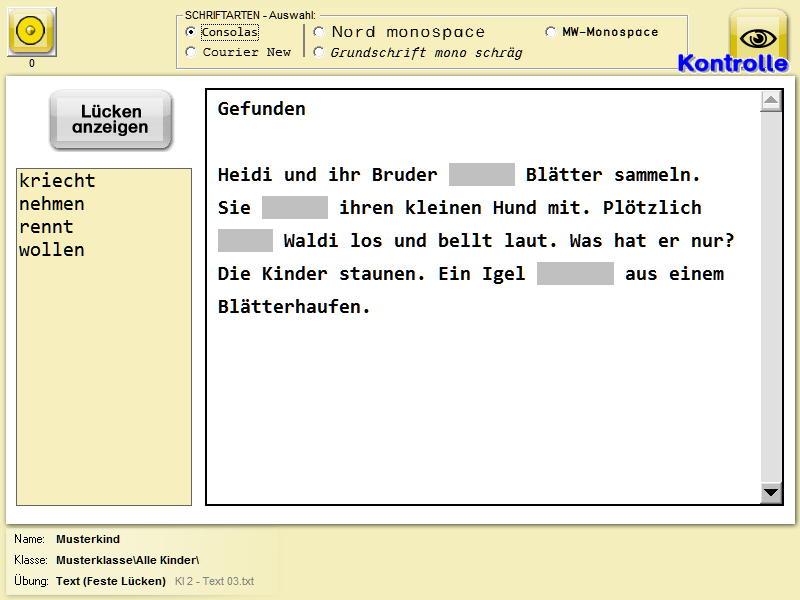Select the Courier New font option
Image resolution: width=800 pixels, height=600 pixels.
(191, 52)
